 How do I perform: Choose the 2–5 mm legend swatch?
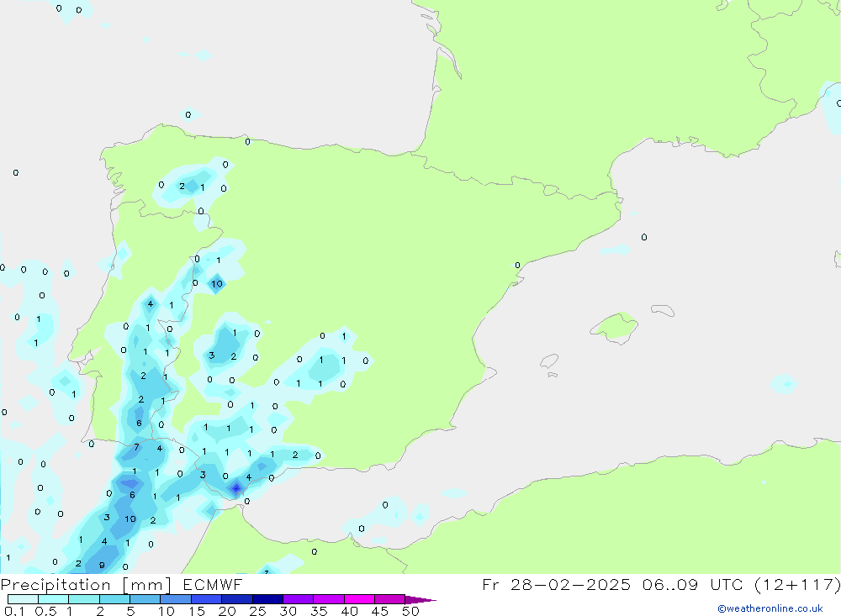[114, 599]
